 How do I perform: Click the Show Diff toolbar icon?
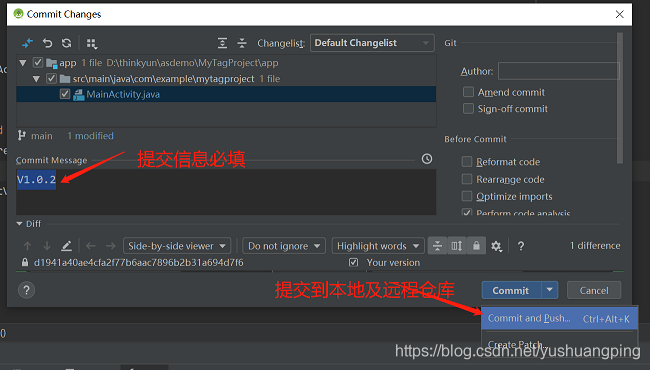coord(27,43)
